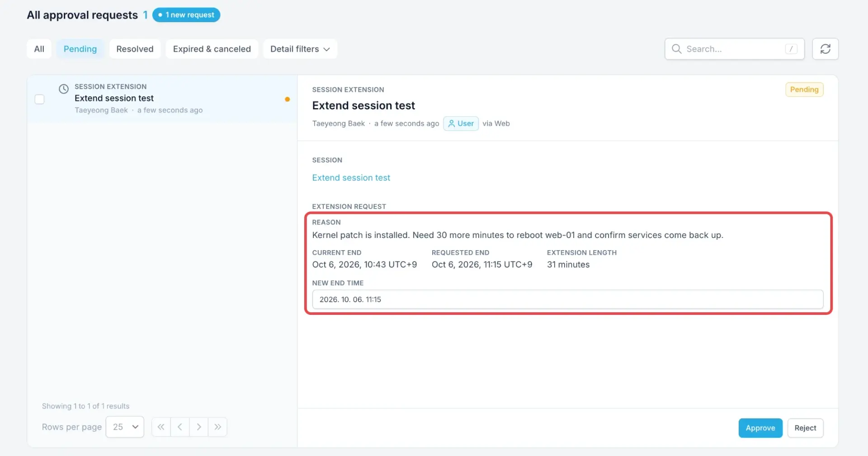Focus the Search input field
The image size is (868, 456).
pos(734,49)
